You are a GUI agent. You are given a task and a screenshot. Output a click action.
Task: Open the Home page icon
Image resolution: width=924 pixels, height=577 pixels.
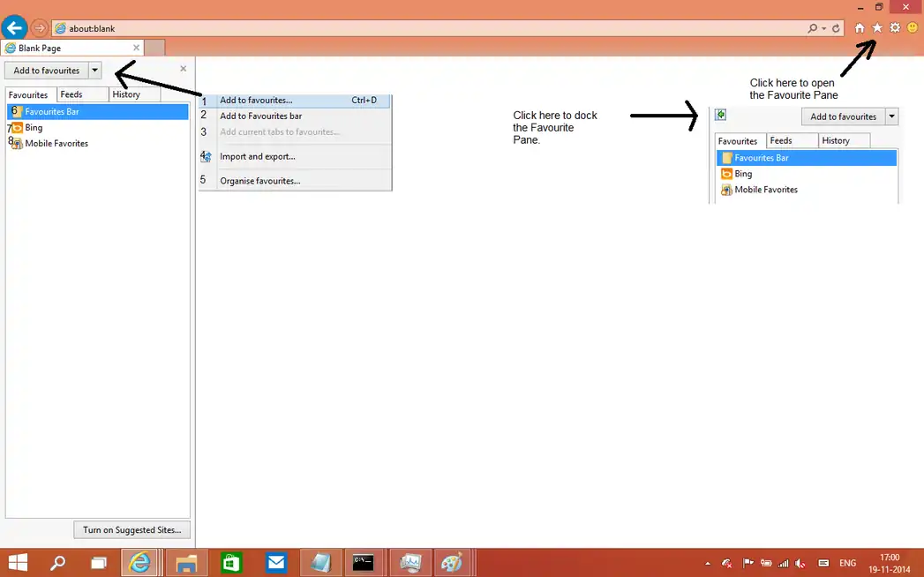coord(860,28)
